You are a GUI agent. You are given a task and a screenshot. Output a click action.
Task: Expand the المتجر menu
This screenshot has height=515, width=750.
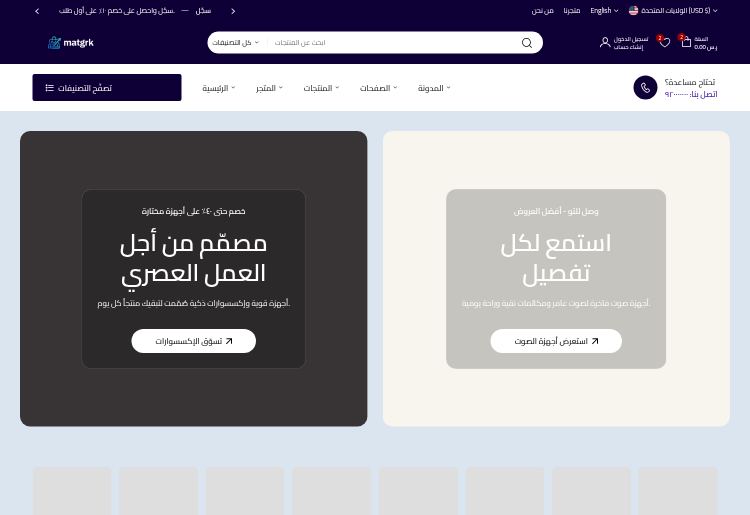[x=269, y=88]
